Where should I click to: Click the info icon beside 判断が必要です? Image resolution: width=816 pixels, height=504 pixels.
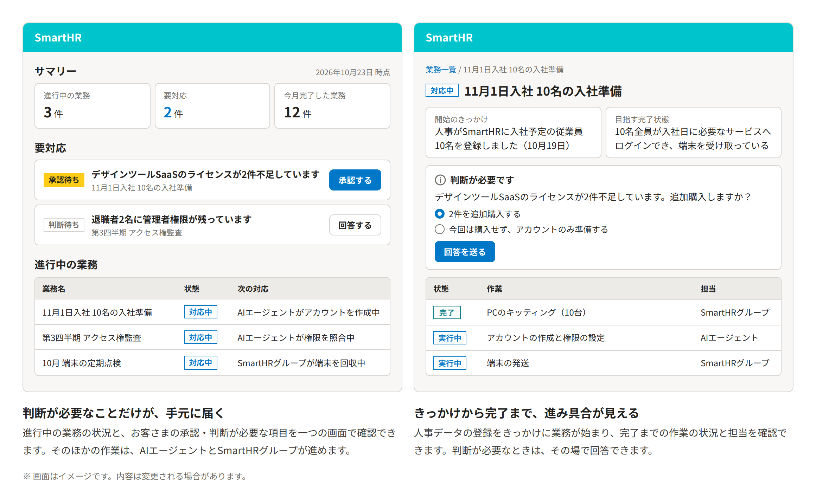coord(440,180)
